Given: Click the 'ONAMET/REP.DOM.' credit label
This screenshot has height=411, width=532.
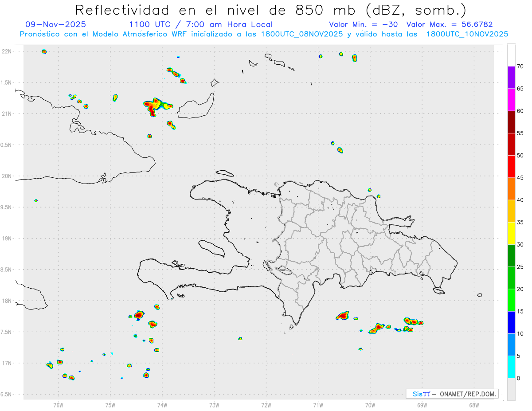Looking at the screenshot, I should (468, 394).
